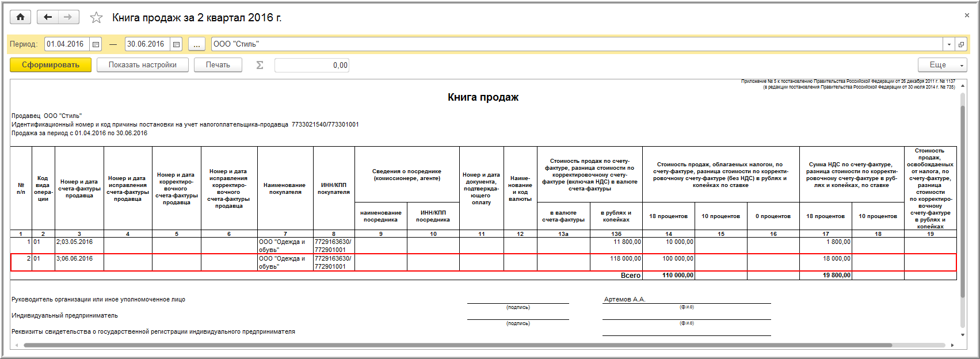Image resolution: width=980 pixels, height=359 pixels.
Task: Click the vertical scrollbar of the report
Action: [x=962, y=201]
